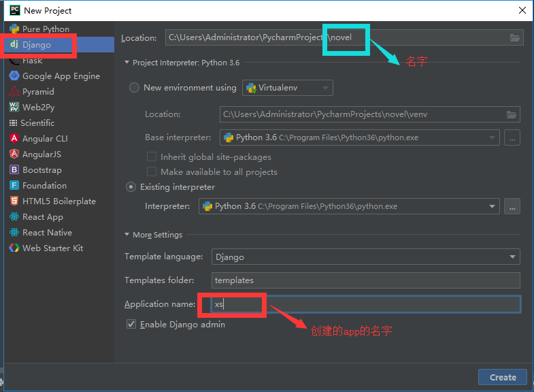Screen dimensions: 534x392
Task: Collapse More Settings section
Action: [x=127, y=234]
